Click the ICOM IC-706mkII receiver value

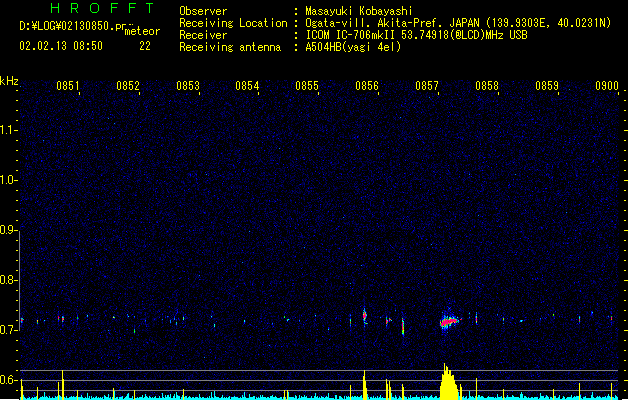pos(416,35)
